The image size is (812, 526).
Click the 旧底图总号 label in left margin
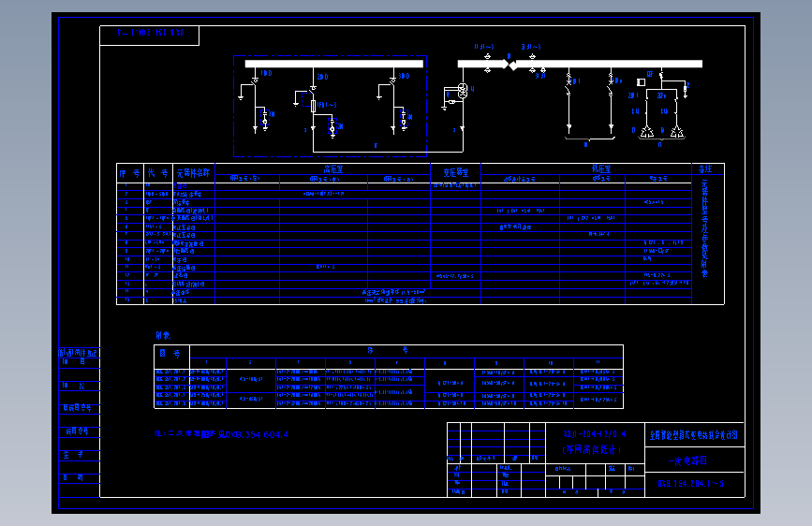77,408
